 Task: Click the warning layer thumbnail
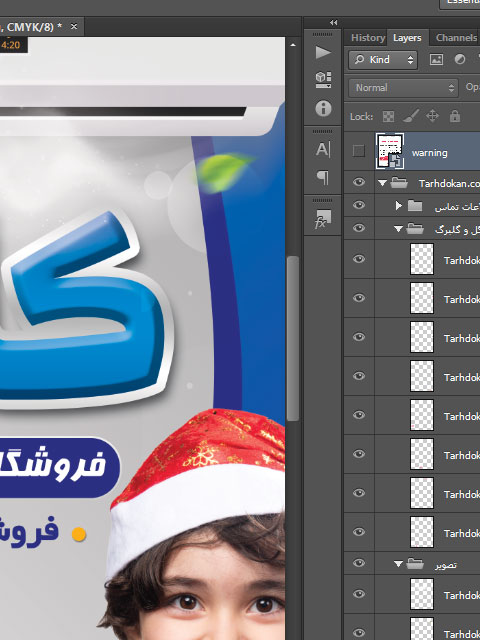point(390,151)
